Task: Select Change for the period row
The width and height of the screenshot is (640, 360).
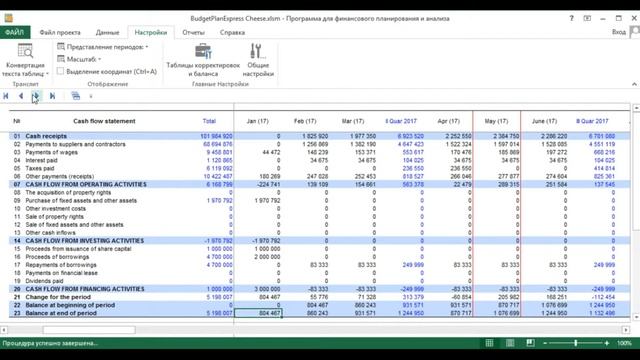Action: (58, 297)
